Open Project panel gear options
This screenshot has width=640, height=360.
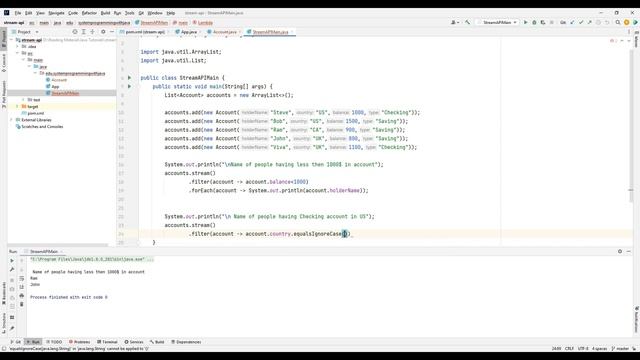click(103, 31)
